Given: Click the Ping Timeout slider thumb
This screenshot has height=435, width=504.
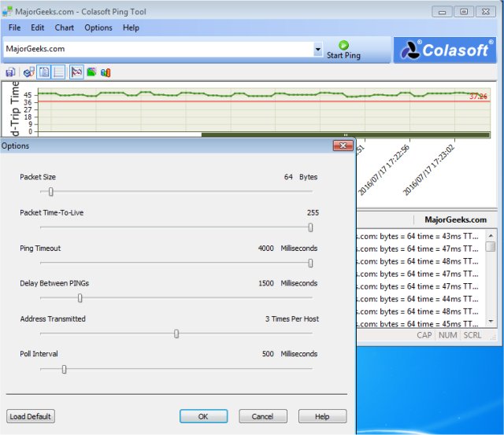Looking at the screenshot, I should point(310,264).
